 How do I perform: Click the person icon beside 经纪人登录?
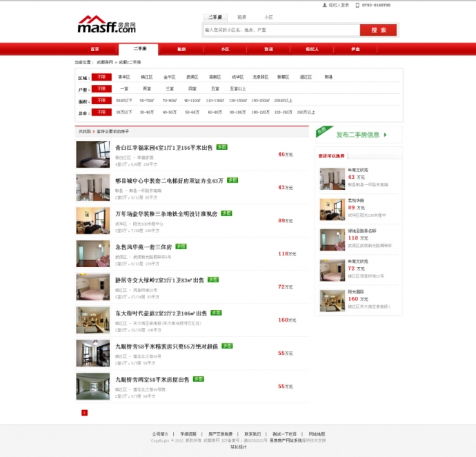[324, 5]
